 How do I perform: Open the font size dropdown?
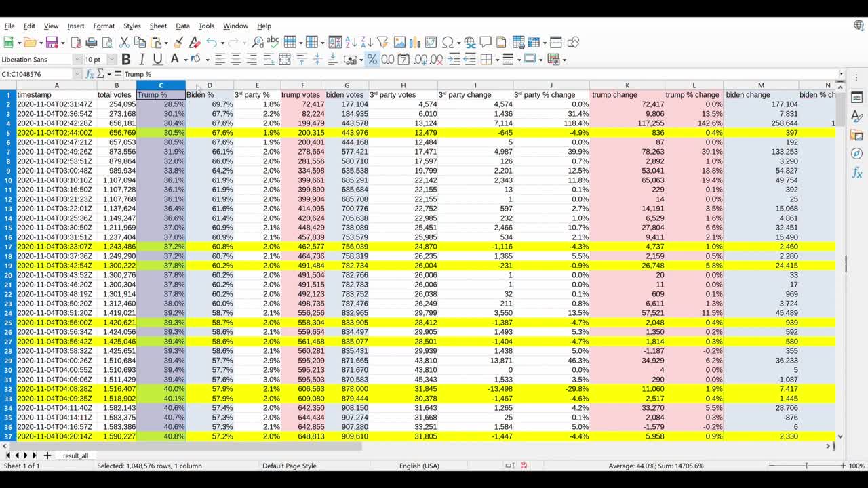coord(112,60)
